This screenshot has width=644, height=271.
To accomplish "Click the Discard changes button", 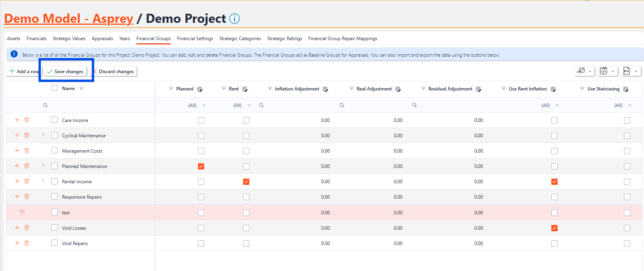I will [115, 72].
